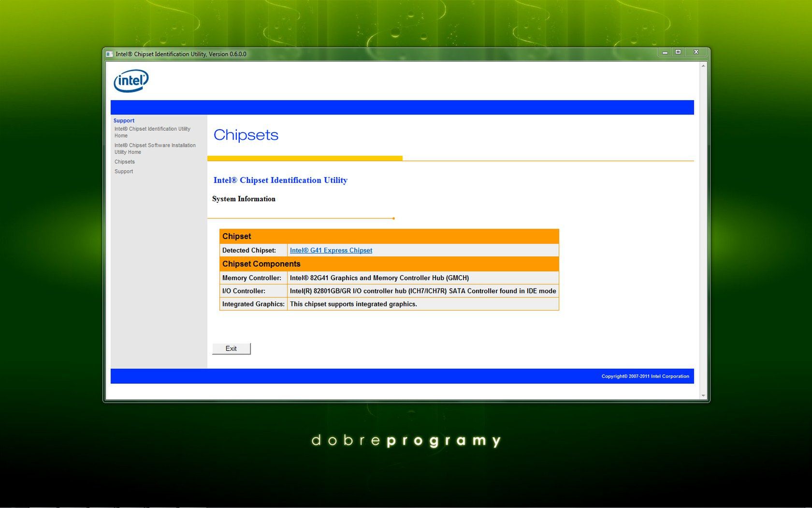
Task: Click the Chipset Components header row
Action: pos(389,264)
